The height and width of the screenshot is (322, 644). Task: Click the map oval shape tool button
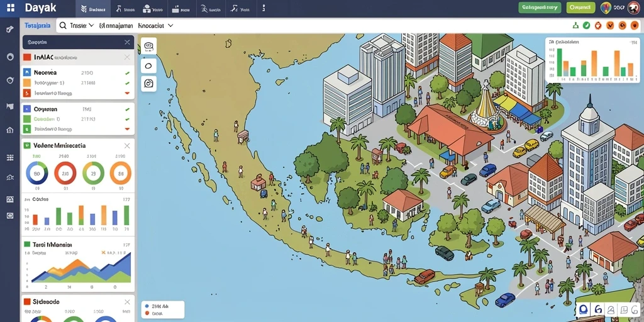tap(148, 65)
